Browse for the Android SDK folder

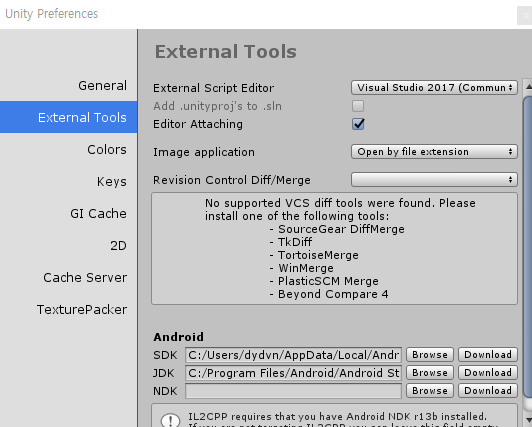(x=430, y=354)
